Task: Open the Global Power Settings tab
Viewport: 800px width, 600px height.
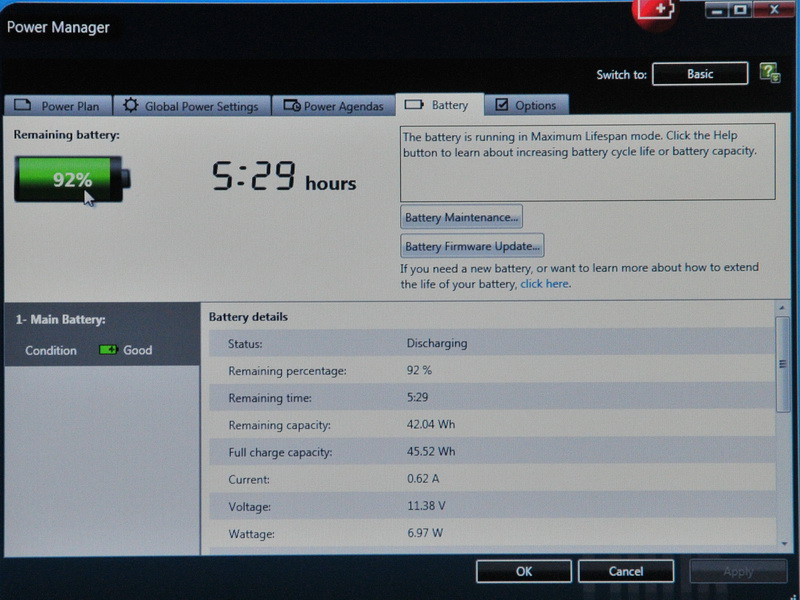Action: [x=191, y=106]
